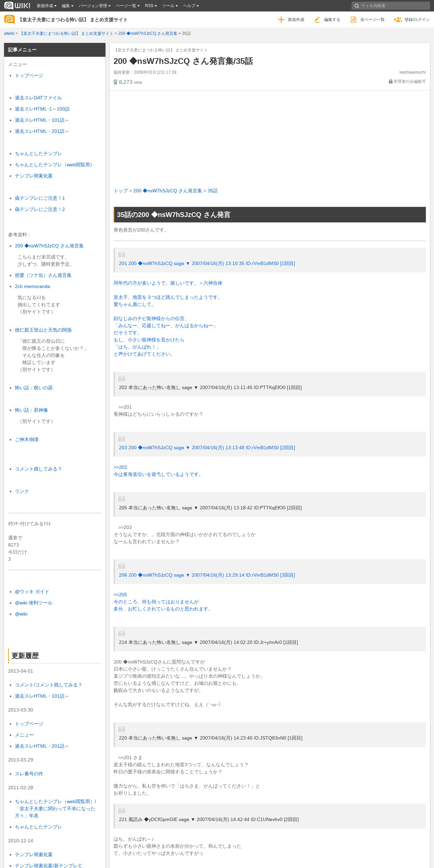
Task: Open the ツール dropdown menu
Action: [x=170, y=6]
